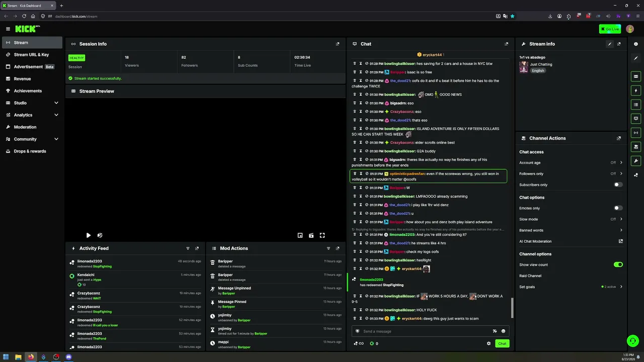Open the Banned words settings
The width and height of the screenshot is (644, 362).
point(571,230)
